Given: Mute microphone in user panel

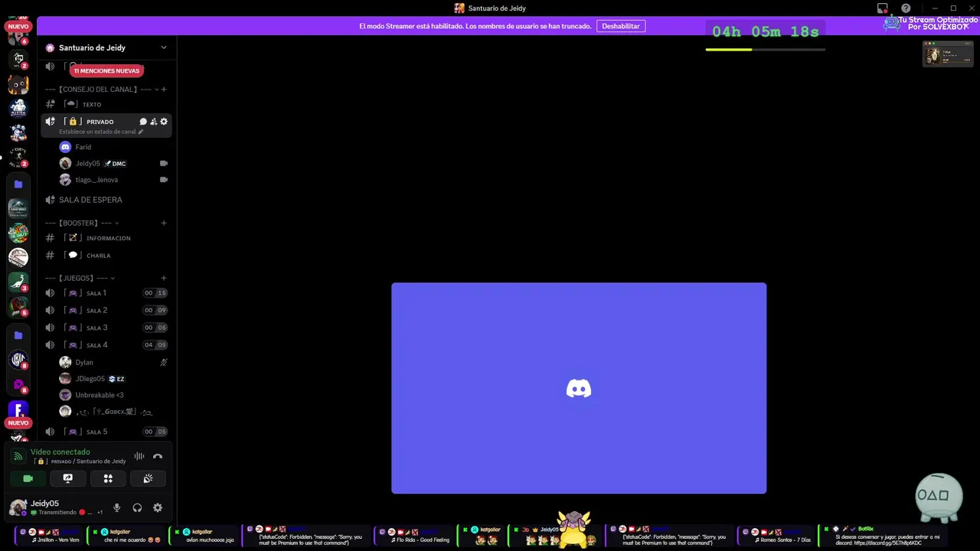Looking at the screenshot, I should tap(116, 507).
